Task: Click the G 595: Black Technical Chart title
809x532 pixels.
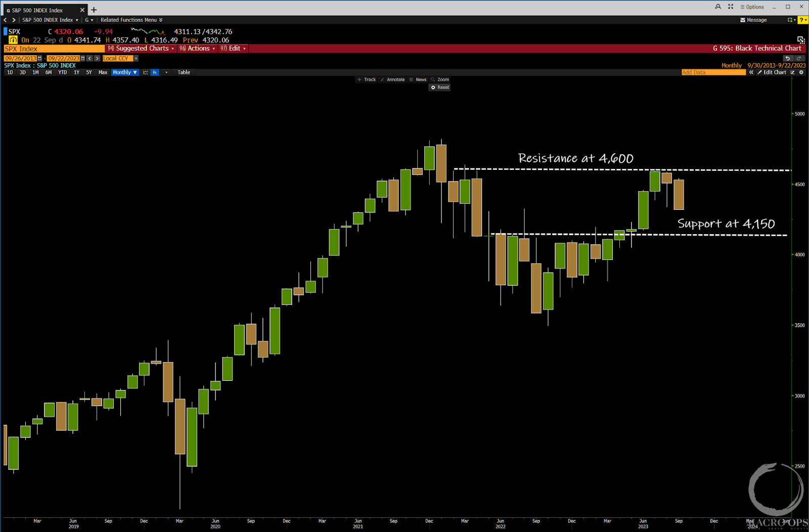Action: tap(757, 49)
